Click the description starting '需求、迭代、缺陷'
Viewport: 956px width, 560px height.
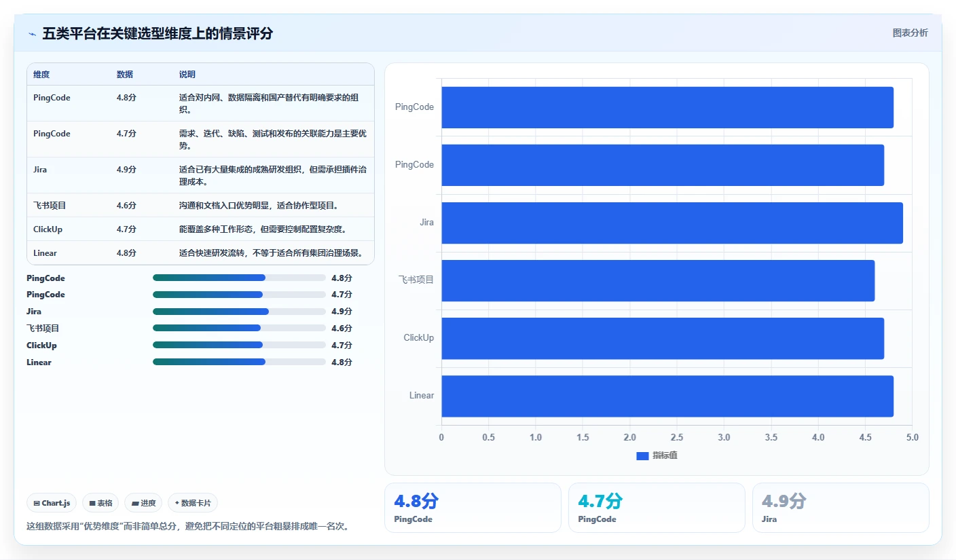point(273,139)
